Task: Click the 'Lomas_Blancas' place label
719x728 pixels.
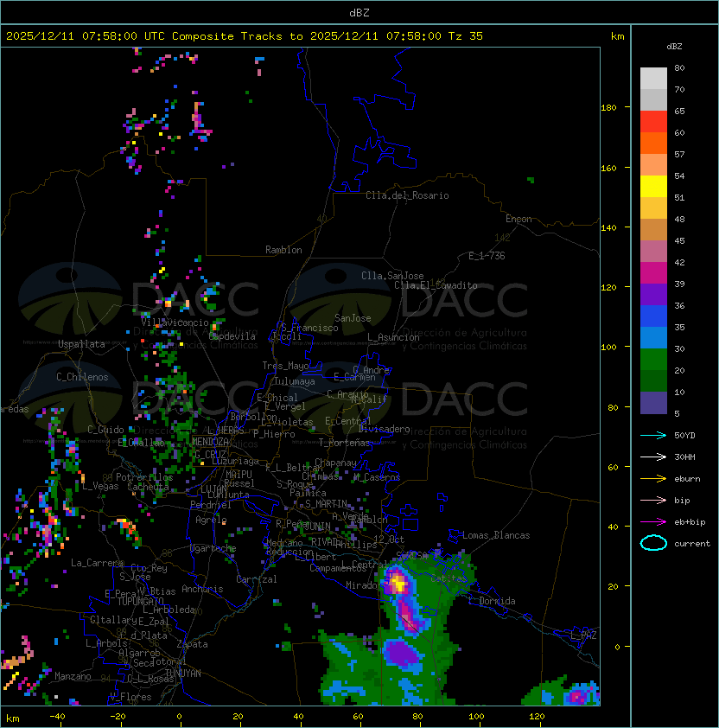Action: coord(496,535)
